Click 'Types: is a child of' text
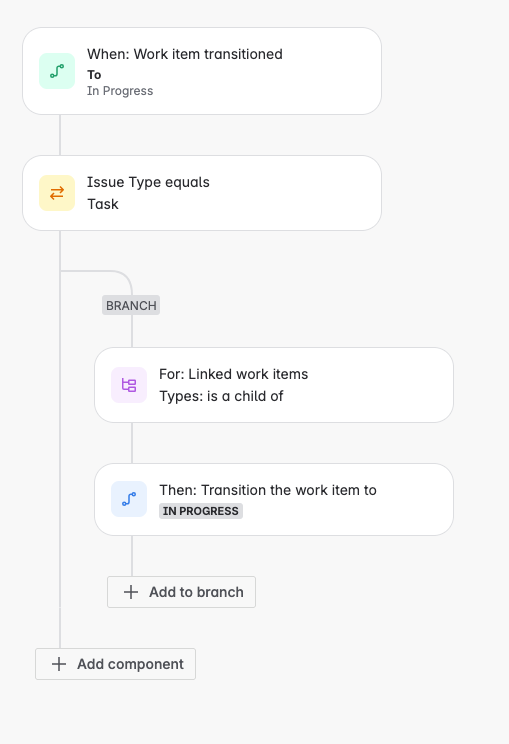 [x=221, y=396]
